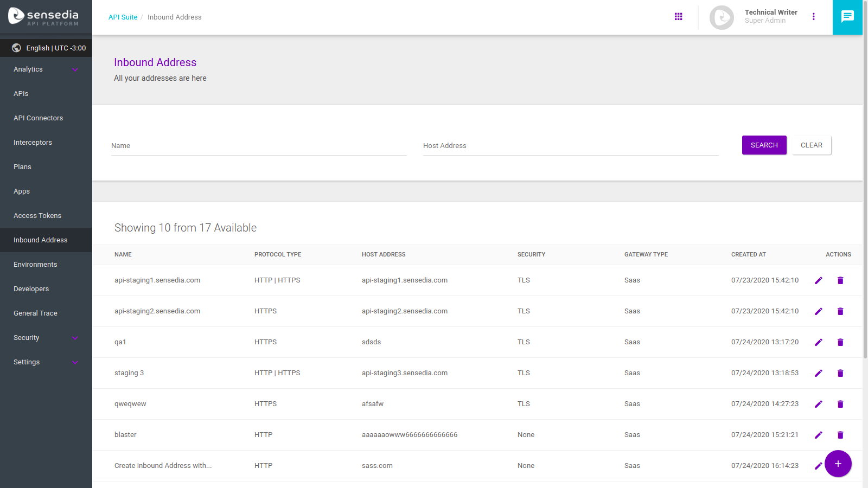Delete the qweqwew inbound address
The image size is (868, 488).
pos(840,403)
